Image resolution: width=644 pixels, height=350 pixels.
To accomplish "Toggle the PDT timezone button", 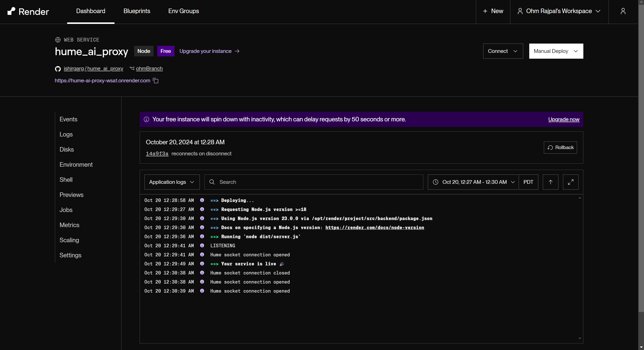I will point(528,182).
